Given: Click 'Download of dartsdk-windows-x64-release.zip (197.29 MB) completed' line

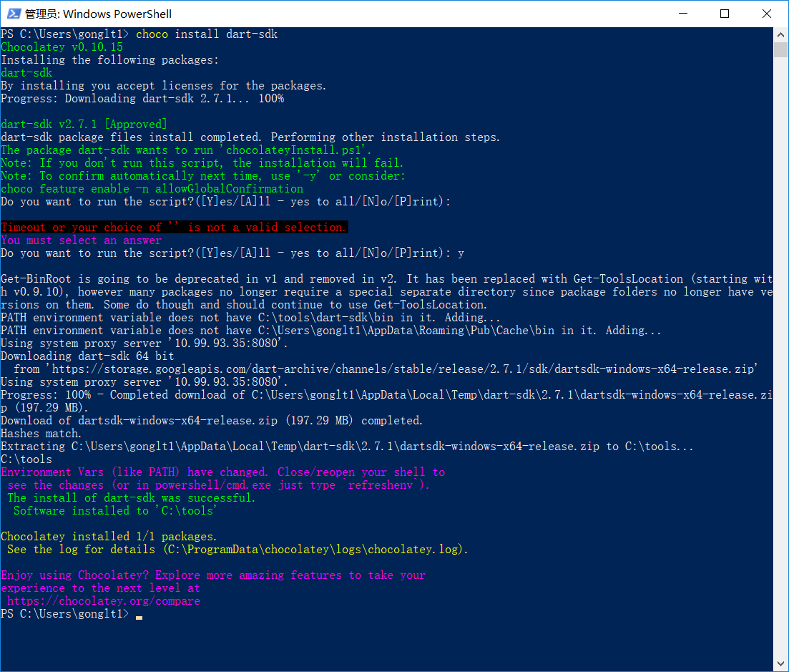Looking at the screenshot, I should [212, 421].
